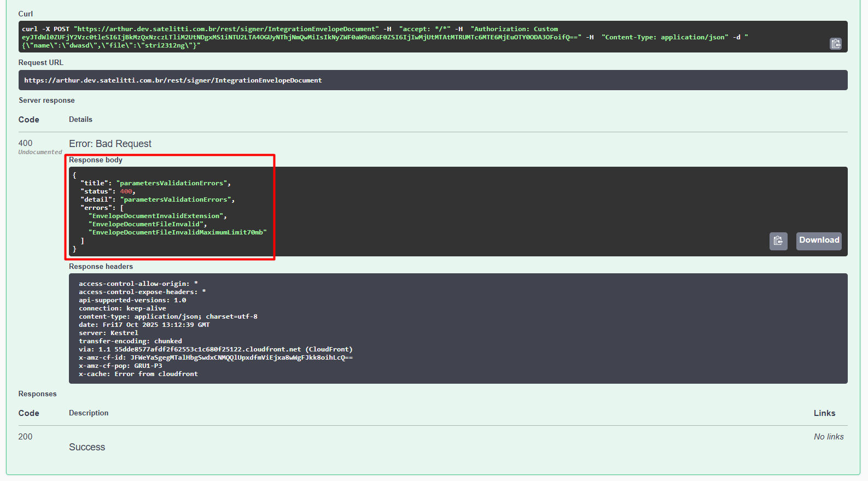This screenshot has width=868, height=481.
Task: Download the response body
Action: tap(818, 241)
